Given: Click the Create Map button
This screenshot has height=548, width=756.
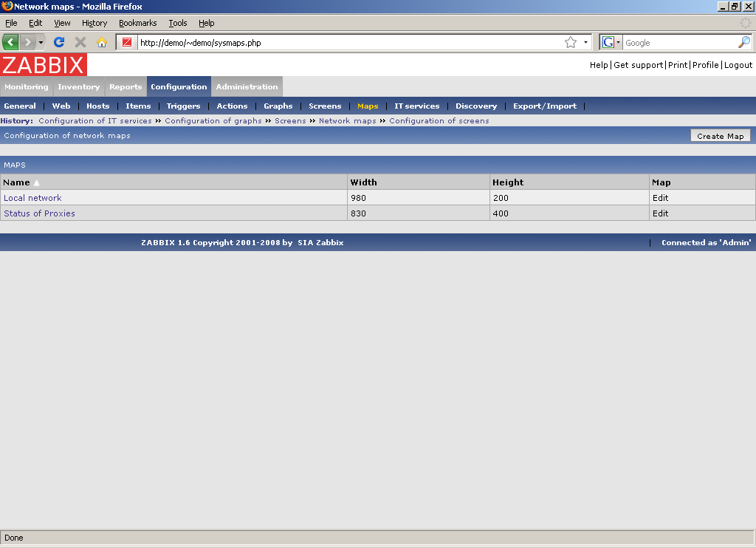Looking at the screenshot, I should point(721,136).
